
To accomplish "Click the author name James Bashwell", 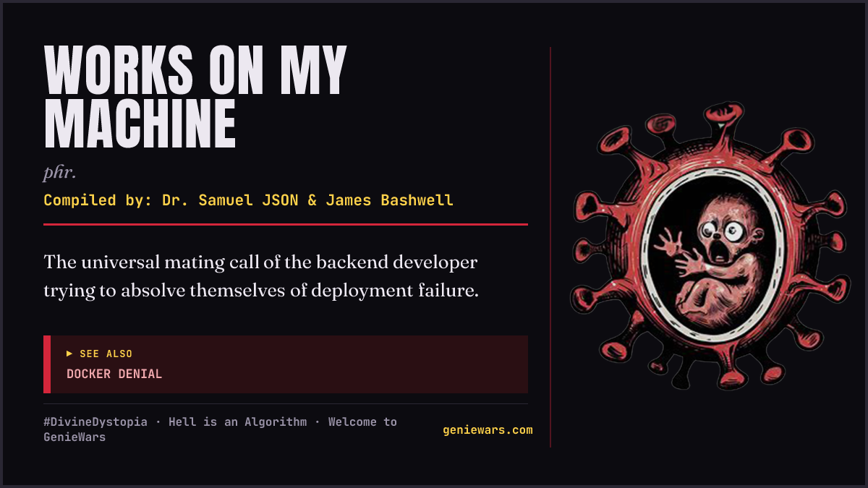I will pyautogui.click(x=389, y=200).
